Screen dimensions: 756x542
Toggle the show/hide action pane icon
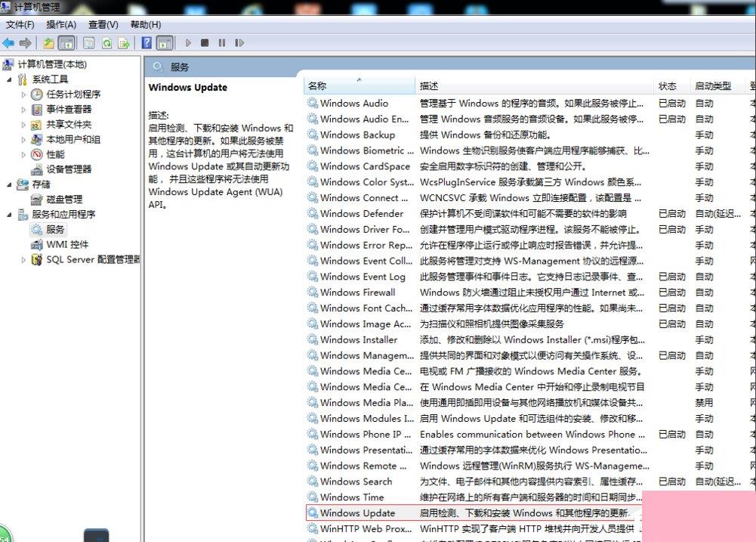(165, 43)
